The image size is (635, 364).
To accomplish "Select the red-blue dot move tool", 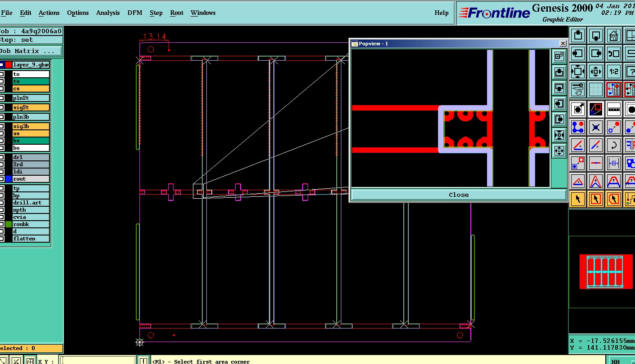I will click(x=614, y=127).
